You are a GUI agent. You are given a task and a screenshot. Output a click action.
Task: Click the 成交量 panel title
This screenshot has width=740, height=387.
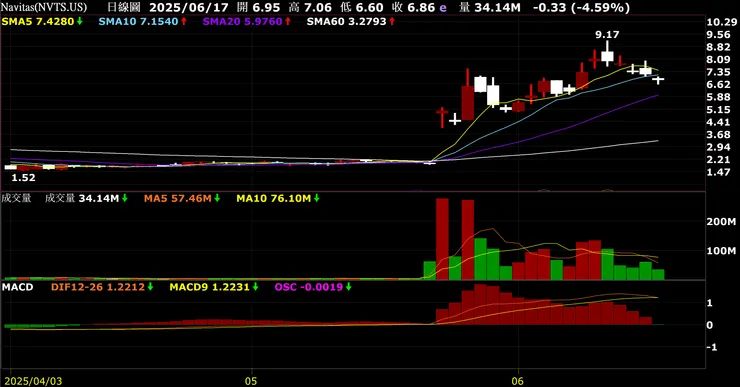16,198
